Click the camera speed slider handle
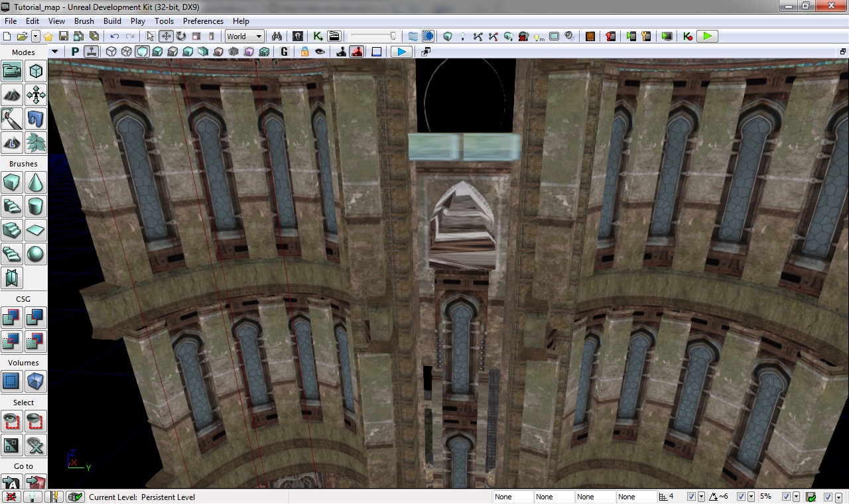 393,36
